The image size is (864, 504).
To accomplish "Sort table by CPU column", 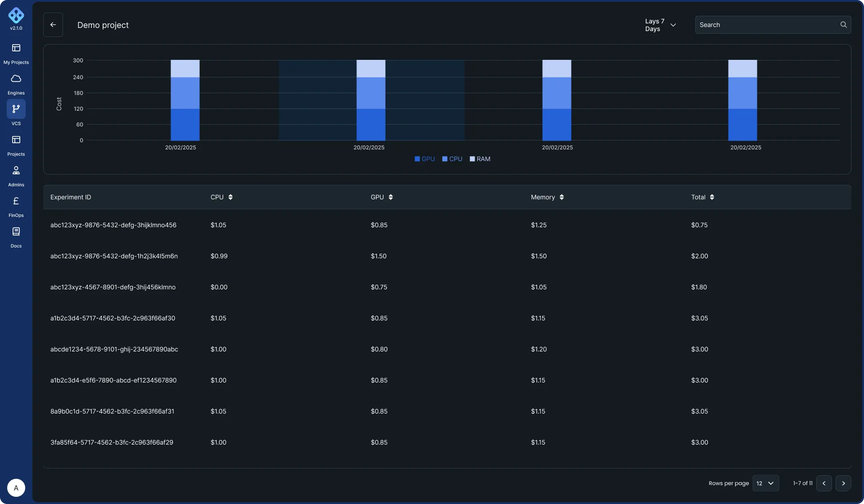I will (230, 197).
